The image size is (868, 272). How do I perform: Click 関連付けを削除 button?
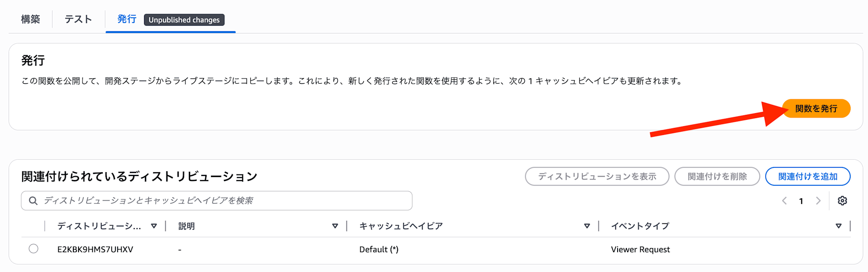click(x=717, y=177)
